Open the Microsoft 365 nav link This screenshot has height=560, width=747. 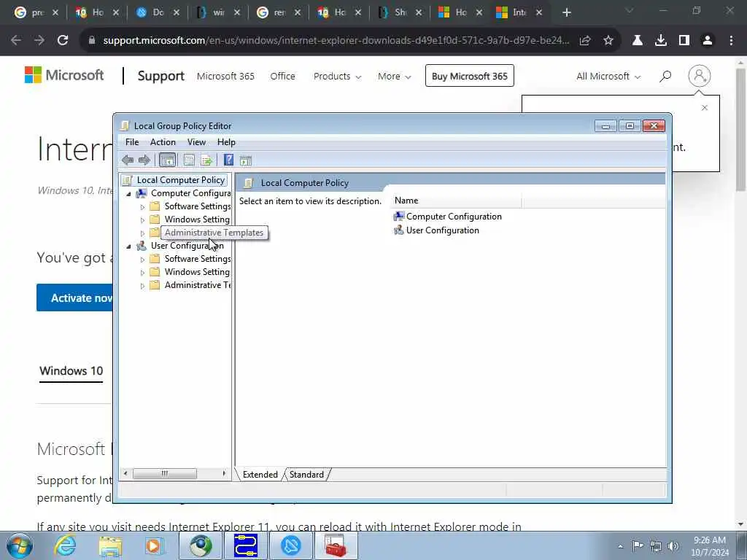[x=226, y=76]
